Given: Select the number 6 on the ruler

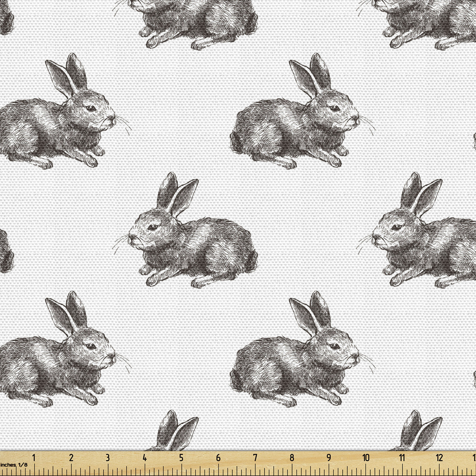Looking at the screenshot, I should tap(218, 458).
